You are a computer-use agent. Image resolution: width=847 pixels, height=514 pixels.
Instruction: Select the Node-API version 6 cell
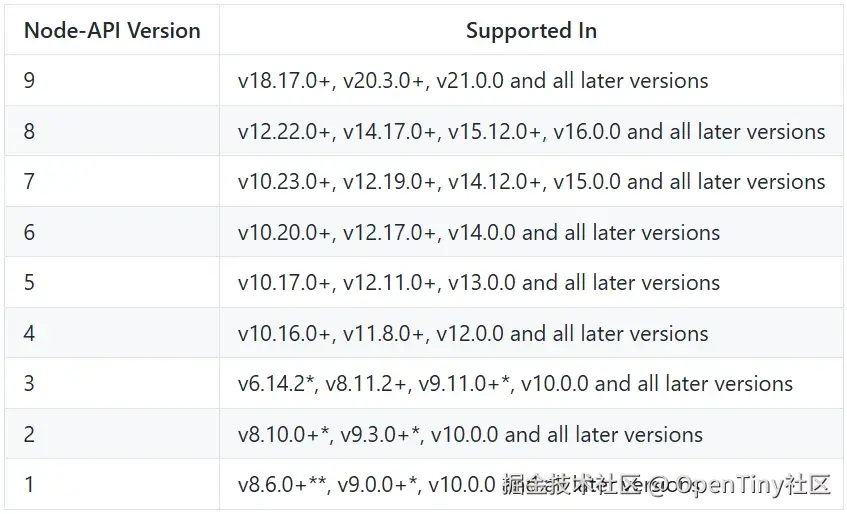click(x=112, y=232)
